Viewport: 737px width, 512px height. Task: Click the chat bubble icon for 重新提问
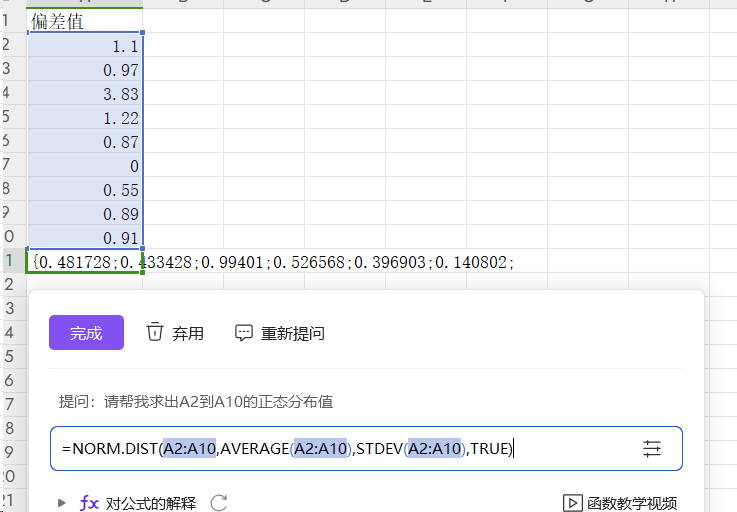(x=243, y=332)
